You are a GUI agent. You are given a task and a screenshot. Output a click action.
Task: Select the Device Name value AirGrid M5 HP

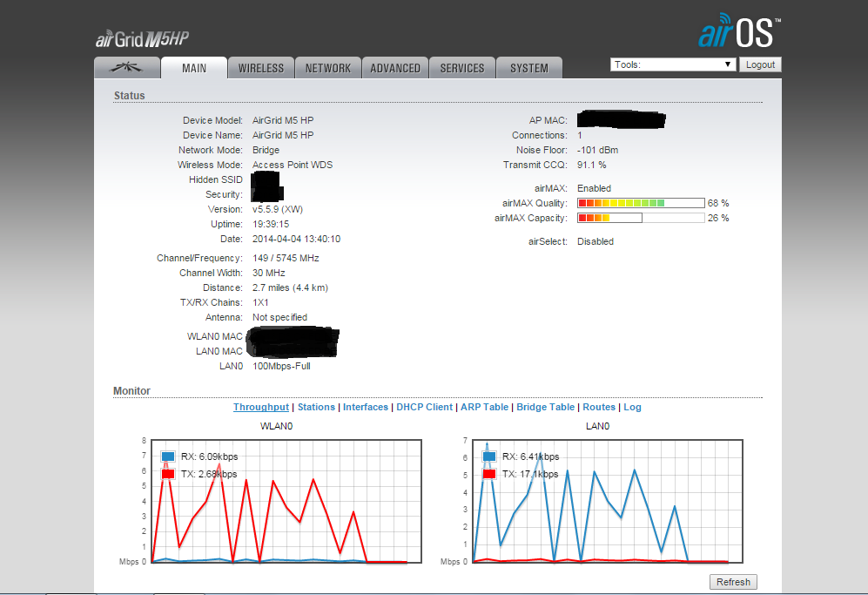click(283, 135)
